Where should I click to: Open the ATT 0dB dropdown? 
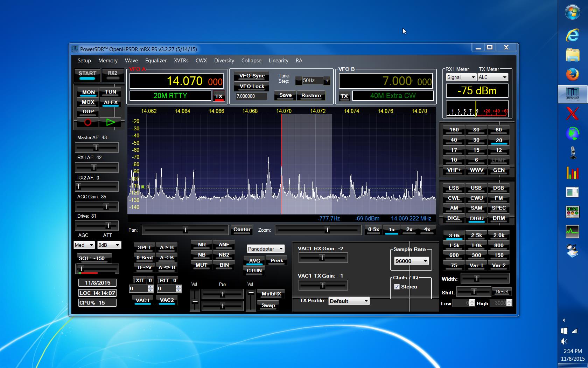click(109, 245)
